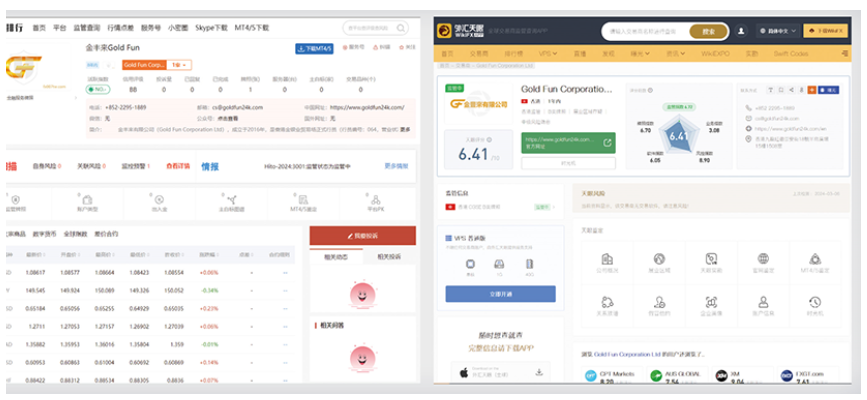The width and height of the screenshot is (867, 400).
Task: Open https://www.goldfun24k.com/ link in left page
Action: [367, 107]
